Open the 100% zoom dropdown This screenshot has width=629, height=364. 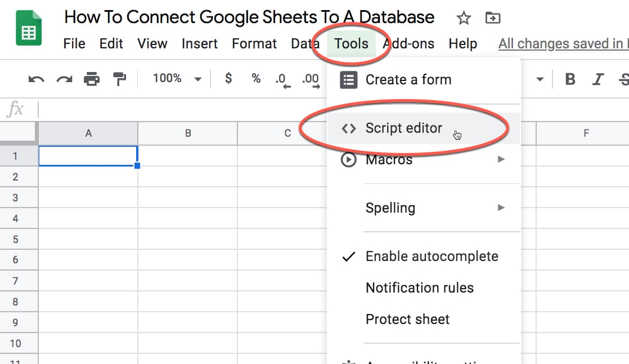177,79
